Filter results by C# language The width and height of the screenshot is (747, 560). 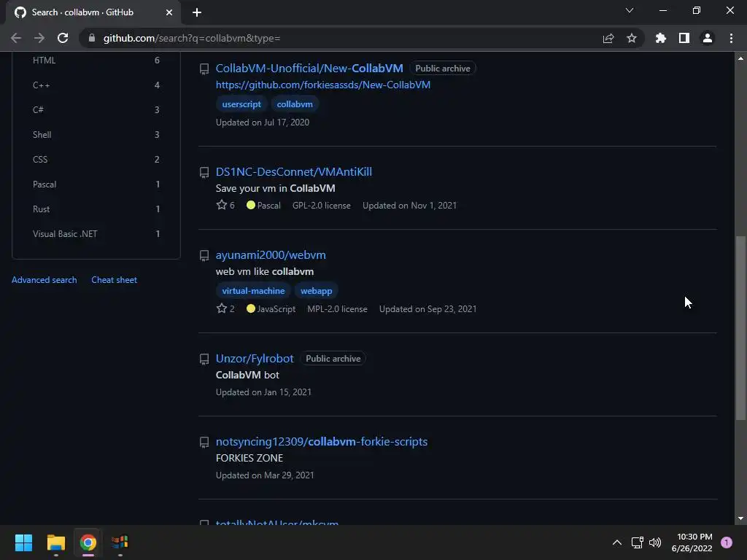(x=96, y=110)
